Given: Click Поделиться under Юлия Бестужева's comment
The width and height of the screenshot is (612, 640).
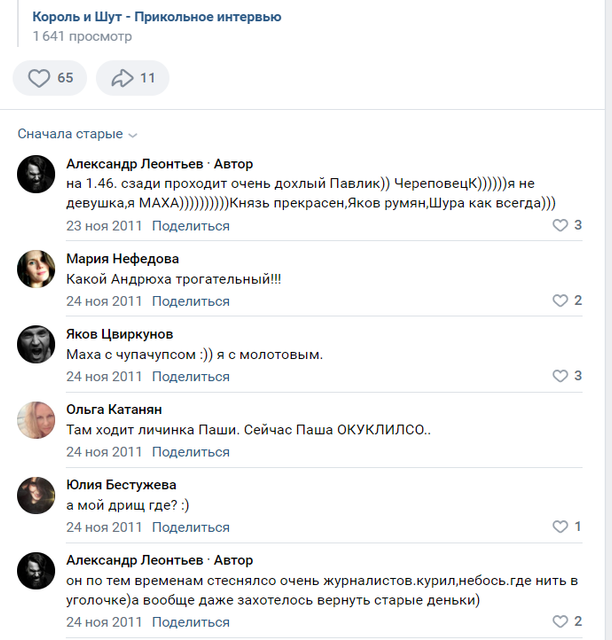Looking at the screenshot, I should 191,528.
